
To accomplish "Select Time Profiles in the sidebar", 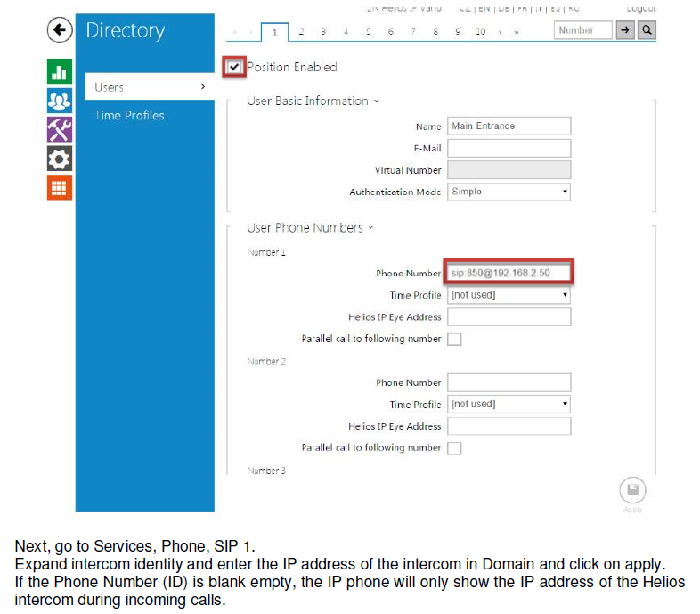I will 129,115.
